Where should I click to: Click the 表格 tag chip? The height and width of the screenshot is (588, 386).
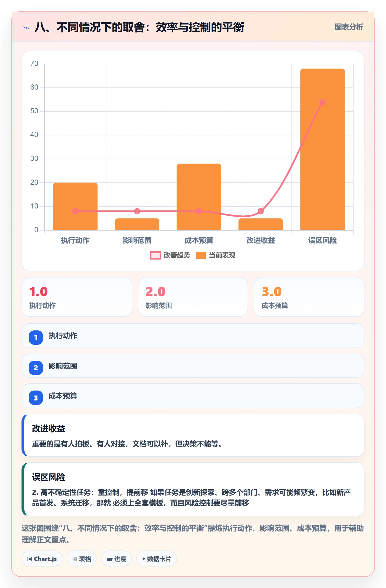coord(82,559)
